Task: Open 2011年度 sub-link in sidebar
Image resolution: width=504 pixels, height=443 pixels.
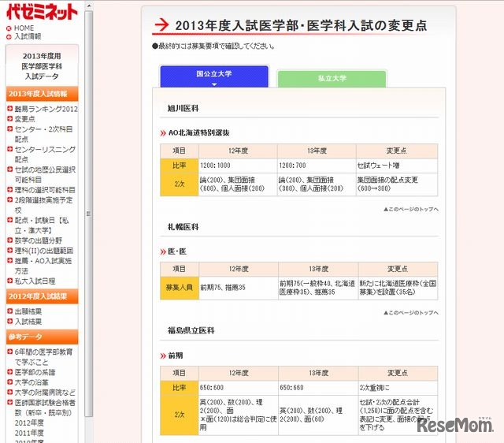Action: pyautogui.click(x=29, y=433)
